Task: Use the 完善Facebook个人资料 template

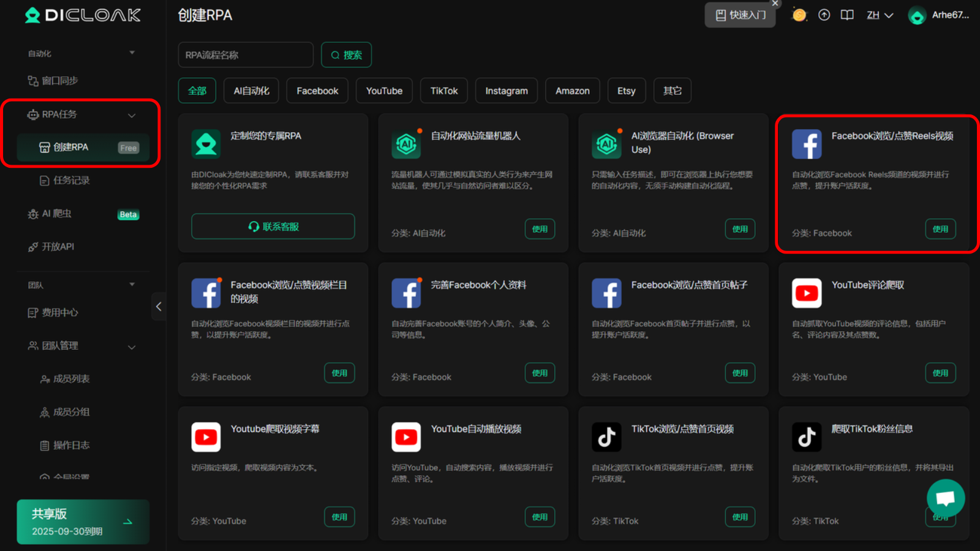Action: [540, 373]
